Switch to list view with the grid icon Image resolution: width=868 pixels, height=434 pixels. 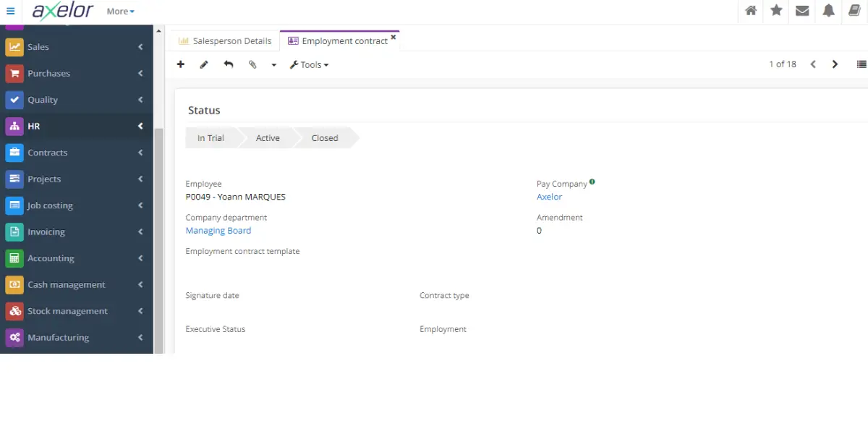click(862, 64)
